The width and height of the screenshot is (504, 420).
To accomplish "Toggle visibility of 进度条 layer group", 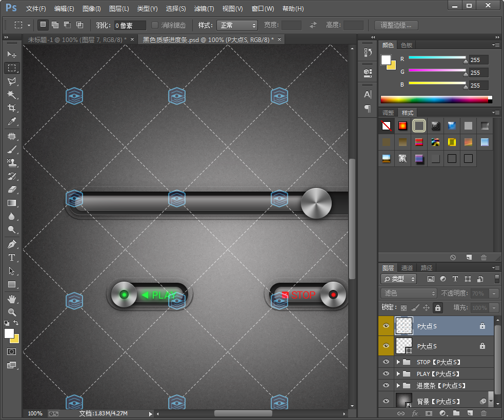I will coord(386,386).
